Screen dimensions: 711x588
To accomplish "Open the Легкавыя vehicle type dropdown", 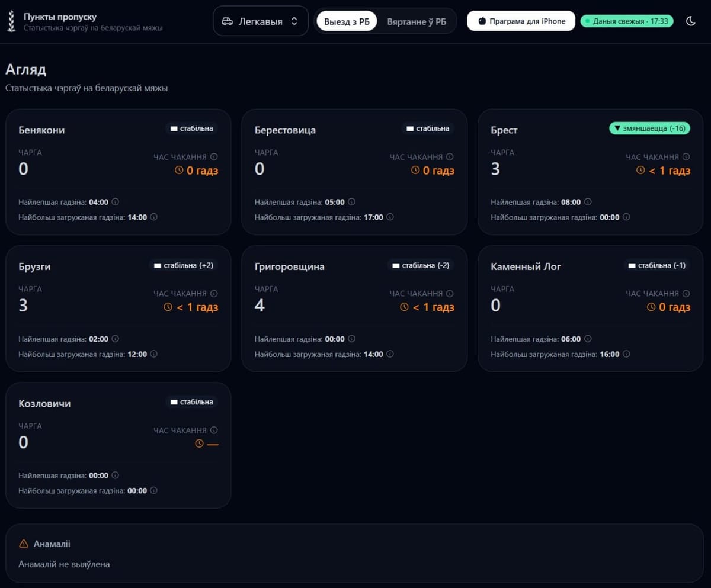I will pos(261,21).
